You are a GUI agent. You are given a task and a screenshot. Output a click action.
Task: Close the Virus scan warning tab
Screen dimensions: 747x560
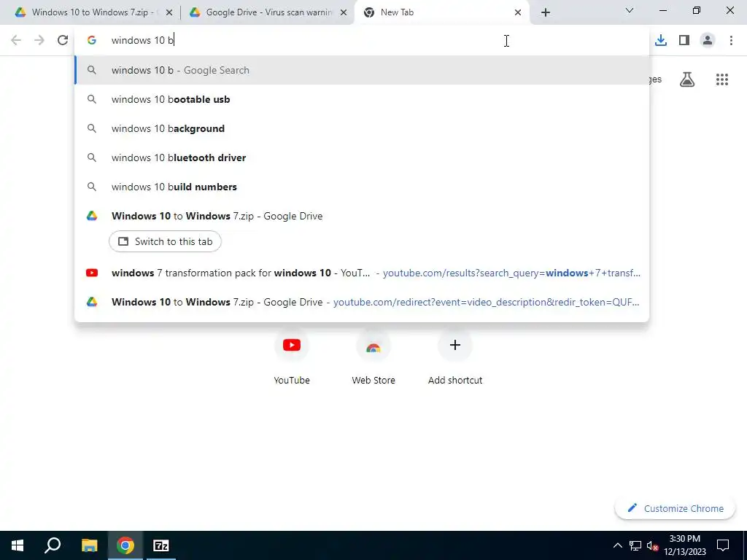[344, 12]
